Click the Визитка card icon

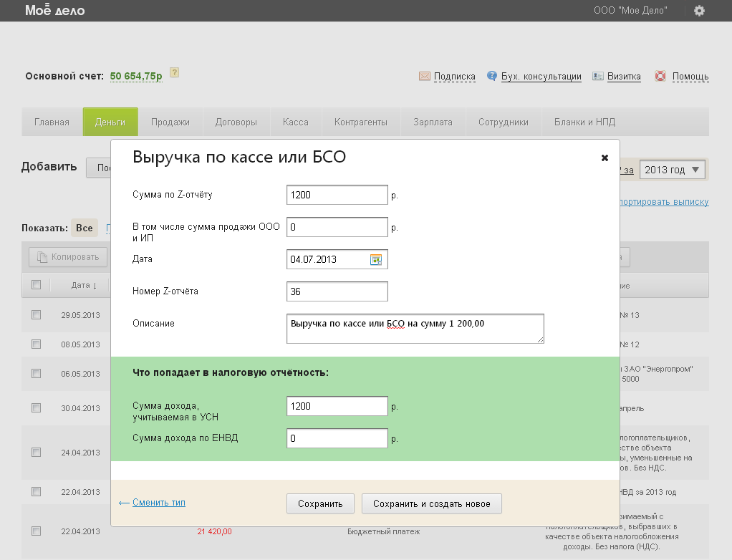tap(597, 76)
